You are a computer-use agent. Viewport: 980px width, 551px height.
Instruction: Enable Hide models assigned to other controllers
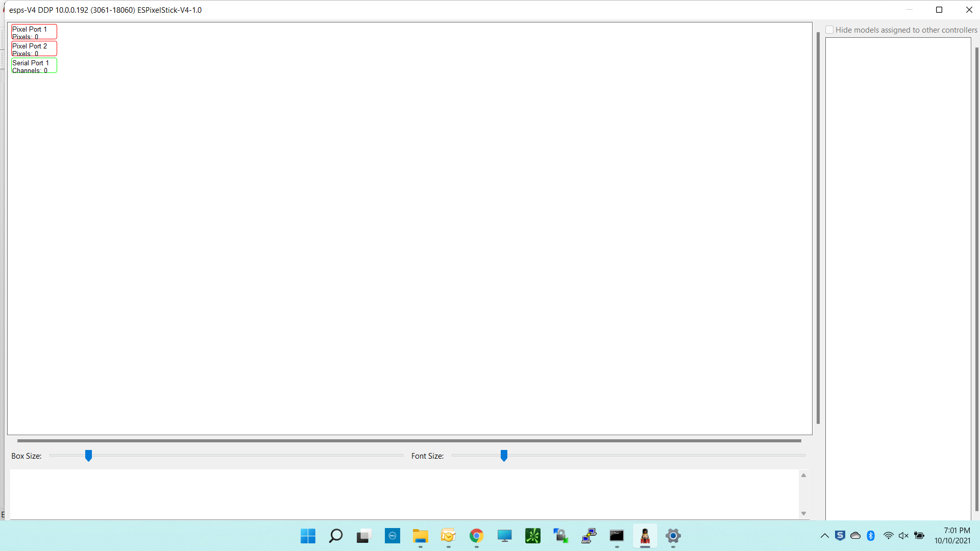click(830, 30)
